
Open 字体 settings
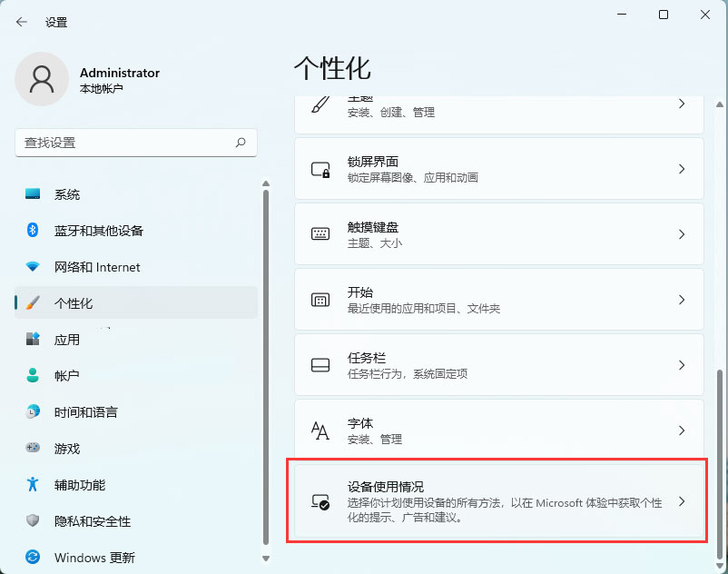click(x=497, y=430)
